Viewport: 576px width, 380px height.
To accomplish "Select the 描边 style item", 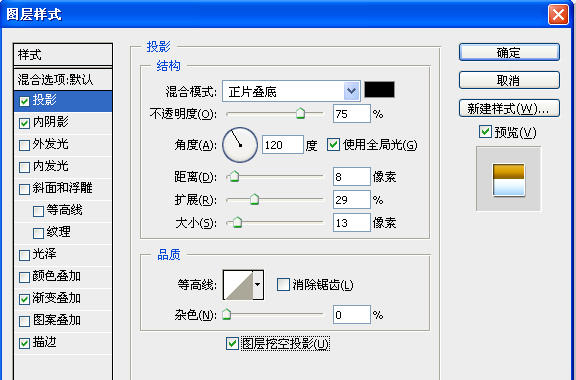I will click(x=63, y=343).
